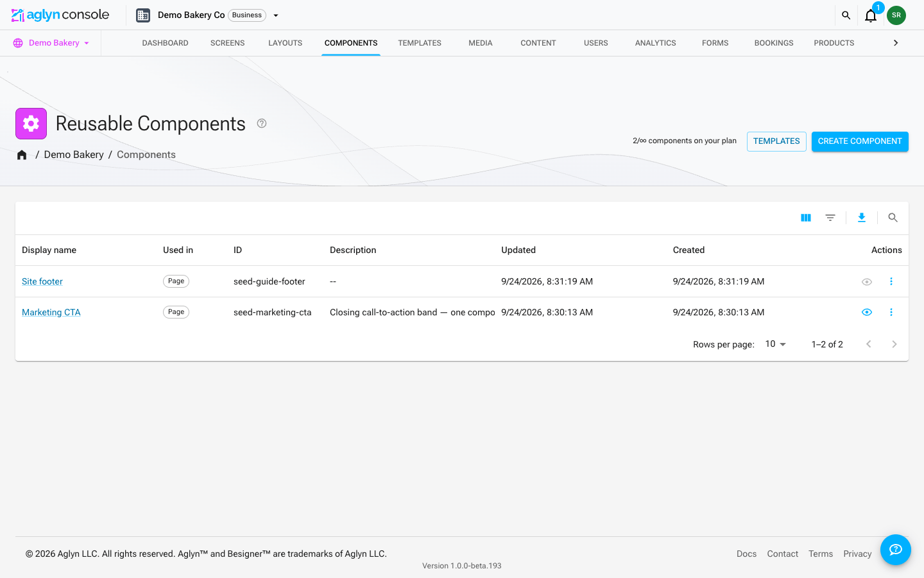Open the Privacy footer link
The image size is (924, 578).
click(857, 554)
